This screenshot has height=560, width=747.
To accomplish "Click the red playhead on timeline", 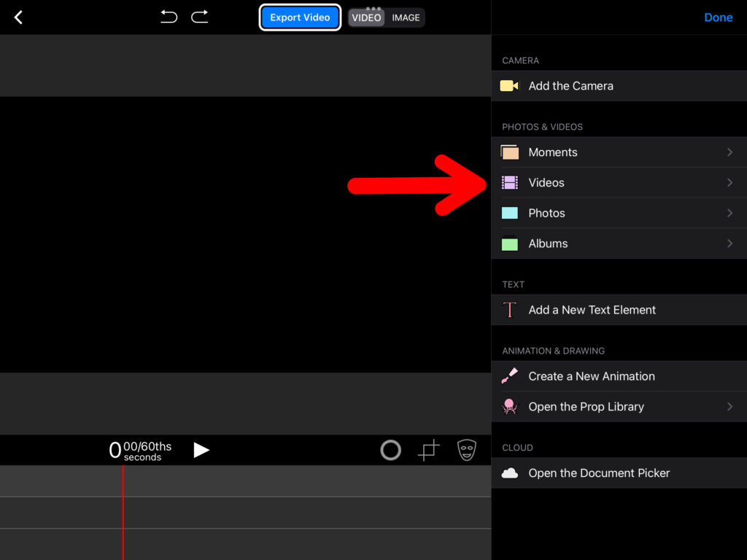I will (123, 510).
